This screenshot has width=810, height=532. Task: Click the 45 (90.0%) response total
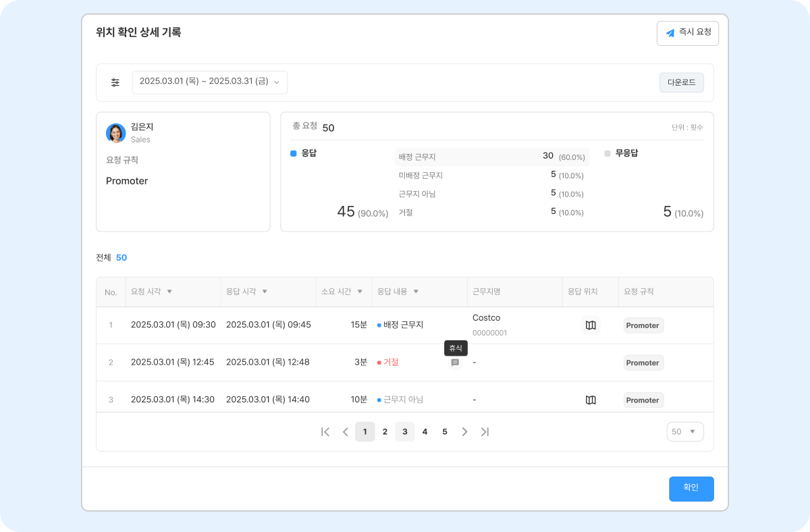pos(362,212)
